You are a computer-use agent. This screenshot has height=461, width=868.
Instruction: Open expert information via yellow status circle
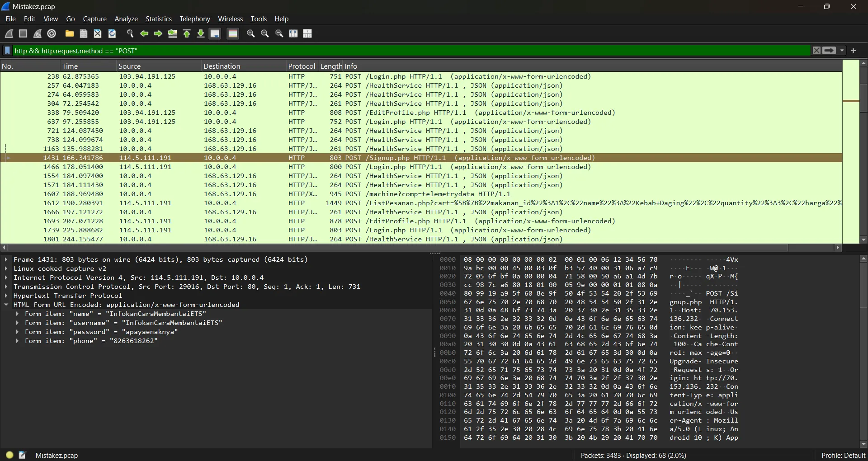pos(9,455)
